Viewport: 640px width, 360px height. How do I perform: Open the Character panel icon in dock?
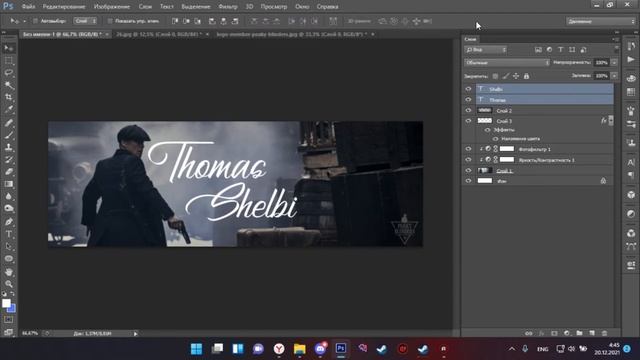(631, 162)
